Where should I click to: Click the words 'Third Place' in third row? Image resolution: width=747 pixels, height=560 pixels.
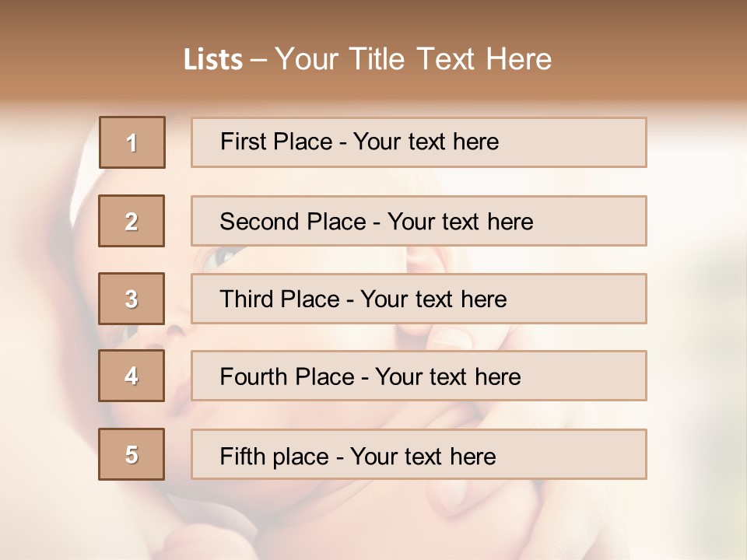(279, 299)
